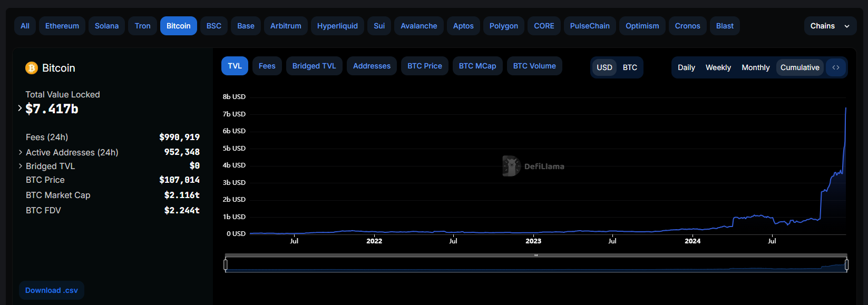Click the range slider top grab bar
This screenshot has width=868, height=305.
tap(536, 255)
